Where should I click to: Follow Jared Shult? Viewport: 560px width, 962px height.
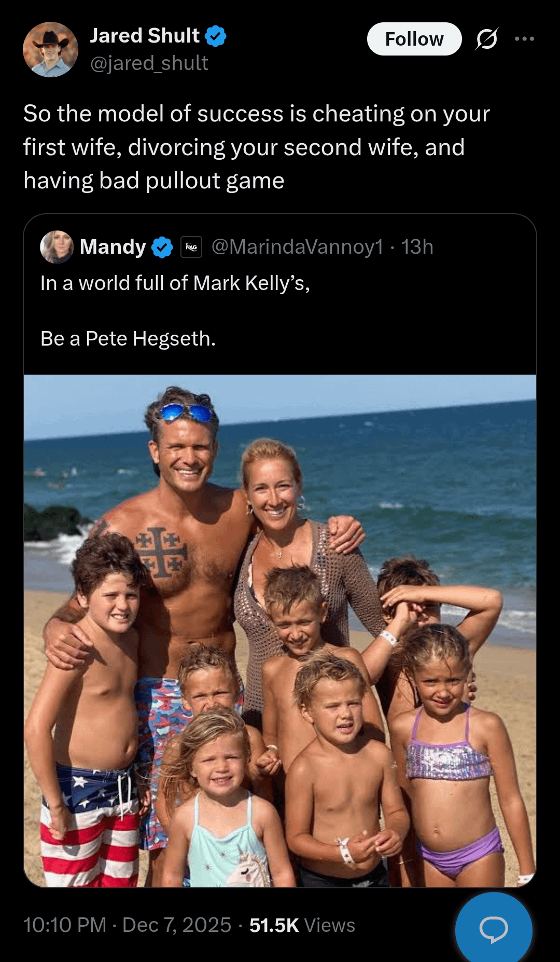[x=414, y=39]
